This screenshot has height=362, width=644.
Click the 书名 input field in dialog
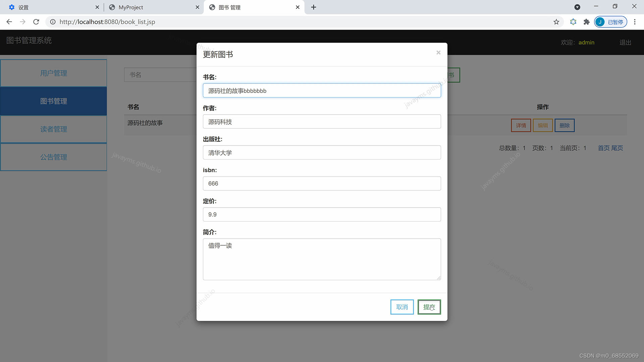[322, 90]
